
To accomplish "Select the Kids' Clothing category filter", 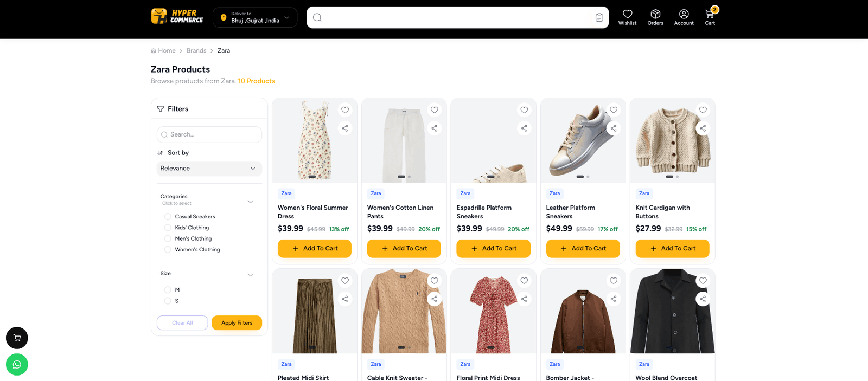I will pos(168,228).
